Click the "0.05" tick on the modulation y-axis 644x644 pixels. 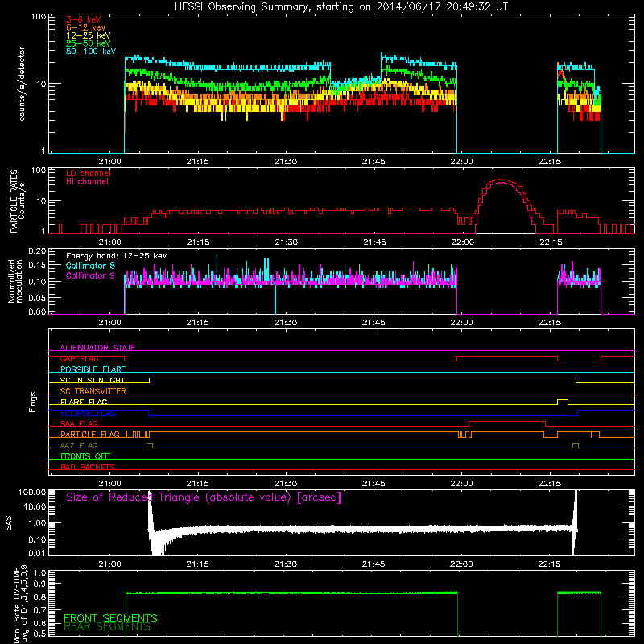pos(37,297)
